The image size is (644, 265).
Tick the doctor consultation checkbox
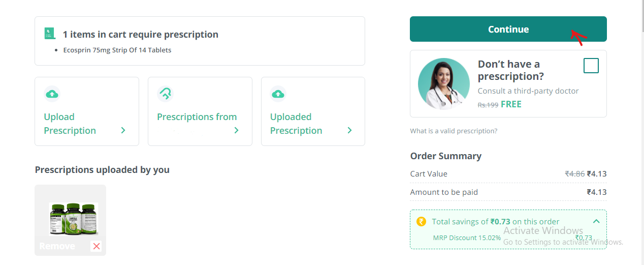pyautogui.click(x=591, y=66)
